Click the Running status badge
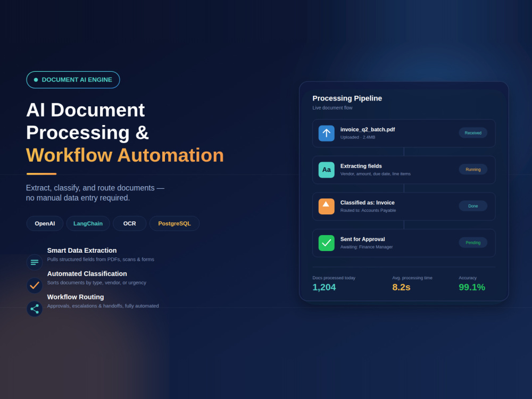This screenshot has width=532, height=399. pos(473,169)
